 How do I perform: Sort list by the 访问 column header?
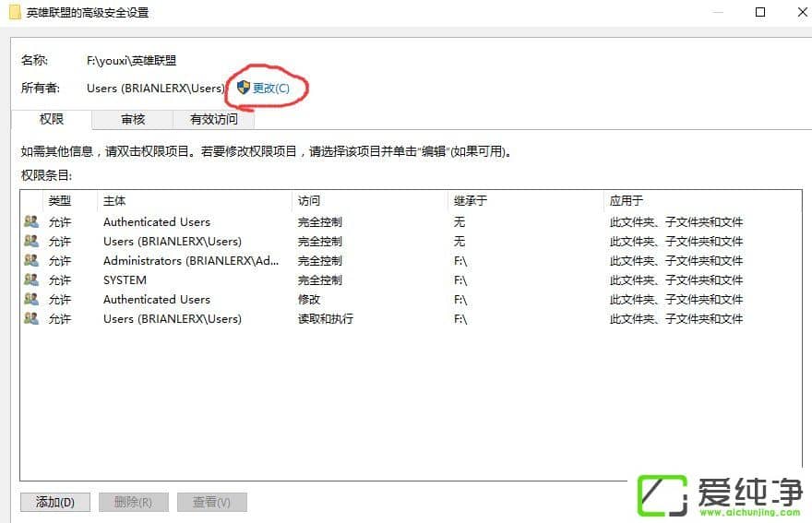[308, 200]
